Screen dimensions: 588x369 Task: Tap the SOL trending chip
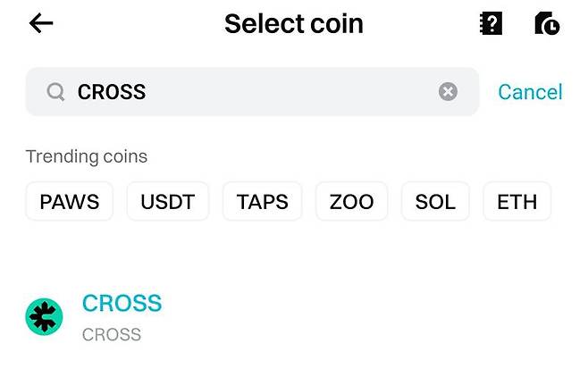click(x=435, y=201)
